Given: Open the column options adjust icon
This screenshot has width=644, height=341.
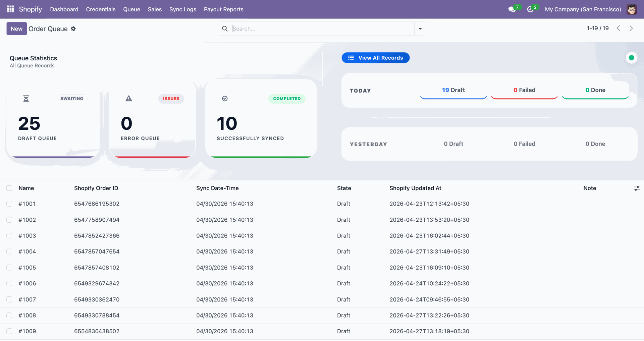Looking at the screenshot, I should (637, 188).
